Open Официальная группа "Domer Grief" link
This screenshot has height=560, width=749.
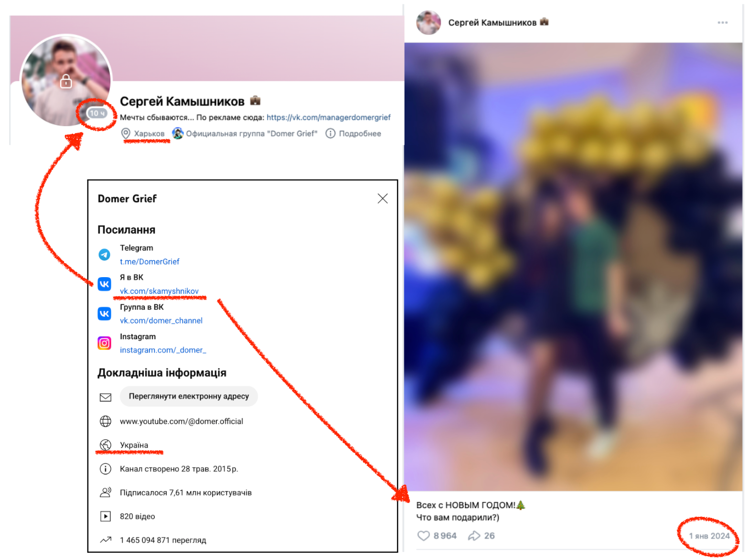point(251,133)
